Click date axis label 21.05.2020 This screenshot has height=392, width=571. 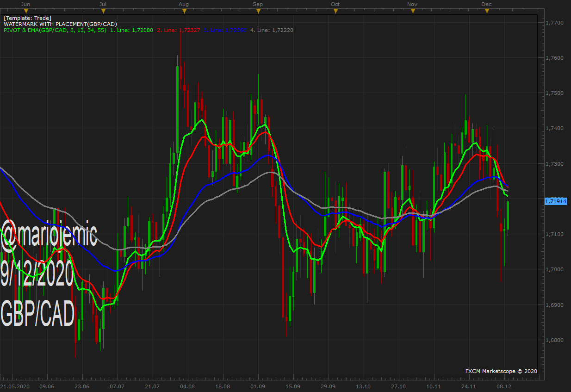coord(14,386)
